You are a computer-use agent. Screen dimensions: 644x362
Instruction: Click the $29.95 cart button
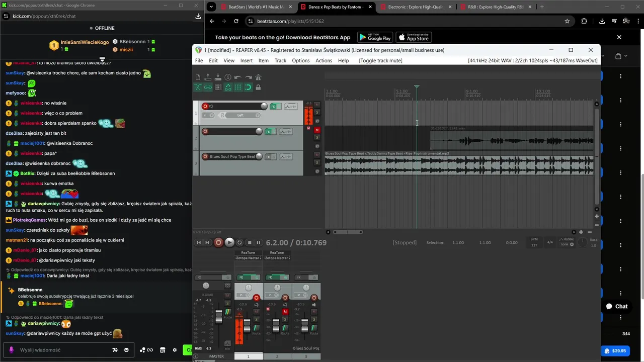(x=615, y=351)
